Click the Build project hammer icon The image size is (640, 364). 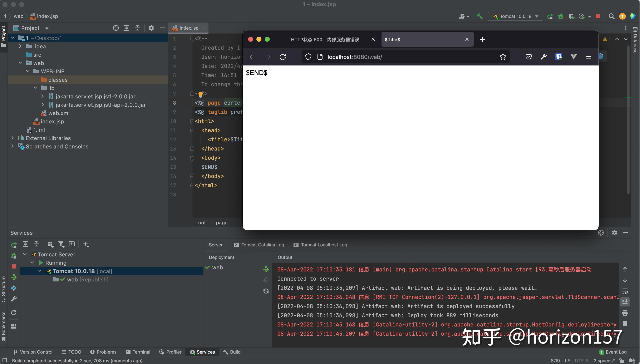pyautogui.click(x=479, y=16)
